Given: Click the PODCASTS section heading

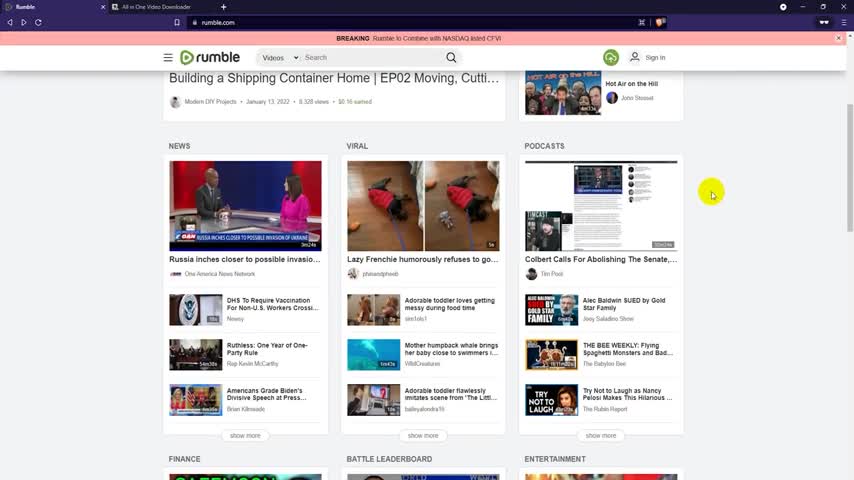Looking at the screenshot, I should click(x=544, y=146).
